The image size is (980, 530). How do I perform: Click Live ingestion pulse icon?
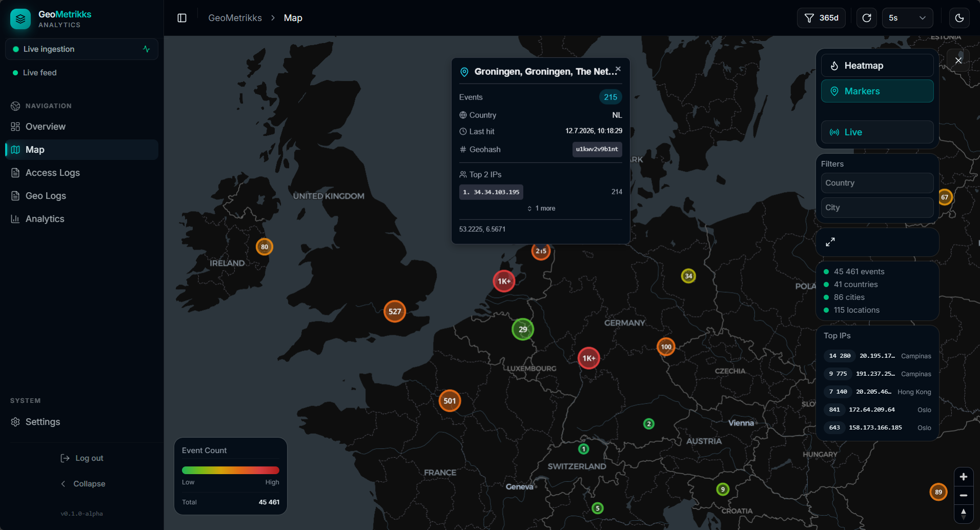click(x=147, y=49)
